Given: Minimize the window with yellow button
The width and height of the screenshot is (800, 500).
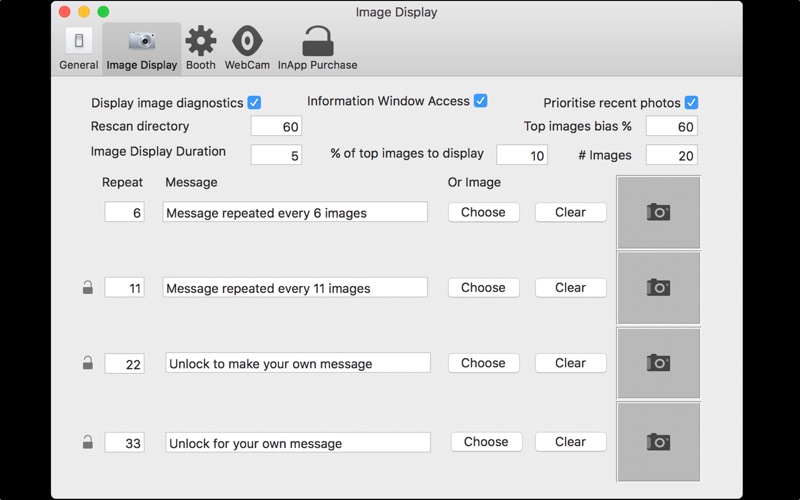Looking at the screenshot, I should click(84, 12).
